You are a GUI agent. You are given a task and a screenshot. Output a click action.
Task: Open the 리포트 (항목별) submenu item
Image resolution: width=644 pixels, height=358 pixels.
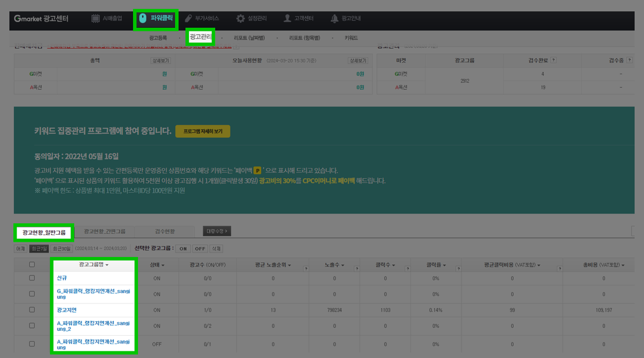[x=304, y=38]
